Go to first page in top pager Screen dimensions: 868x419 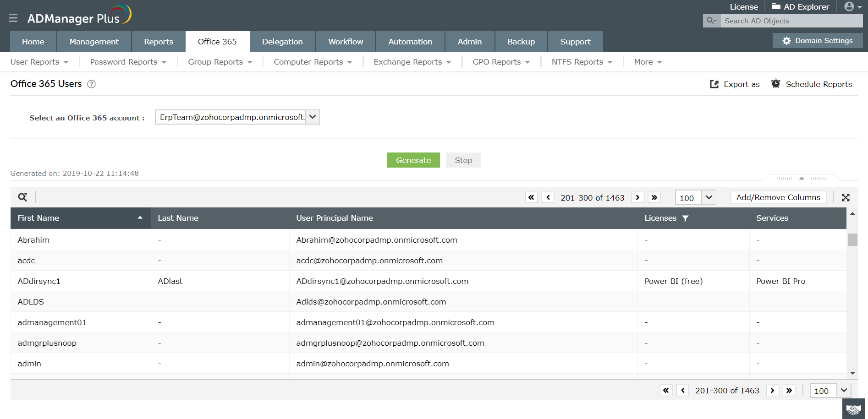[x=531, y=197]
